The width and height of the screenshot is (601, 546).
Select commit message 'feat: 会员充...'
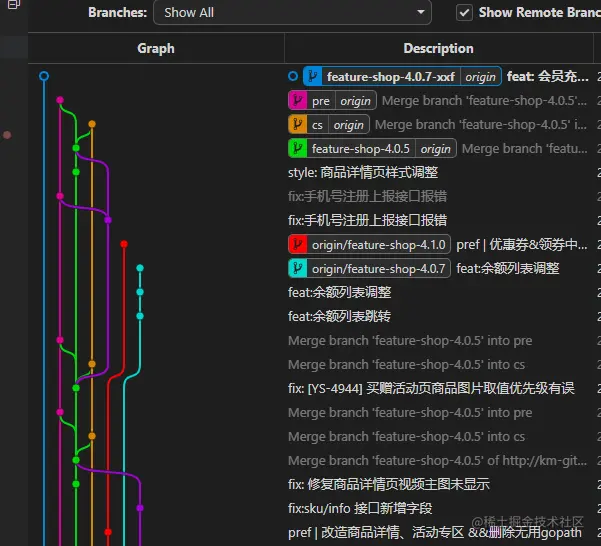tap(548, 77)
